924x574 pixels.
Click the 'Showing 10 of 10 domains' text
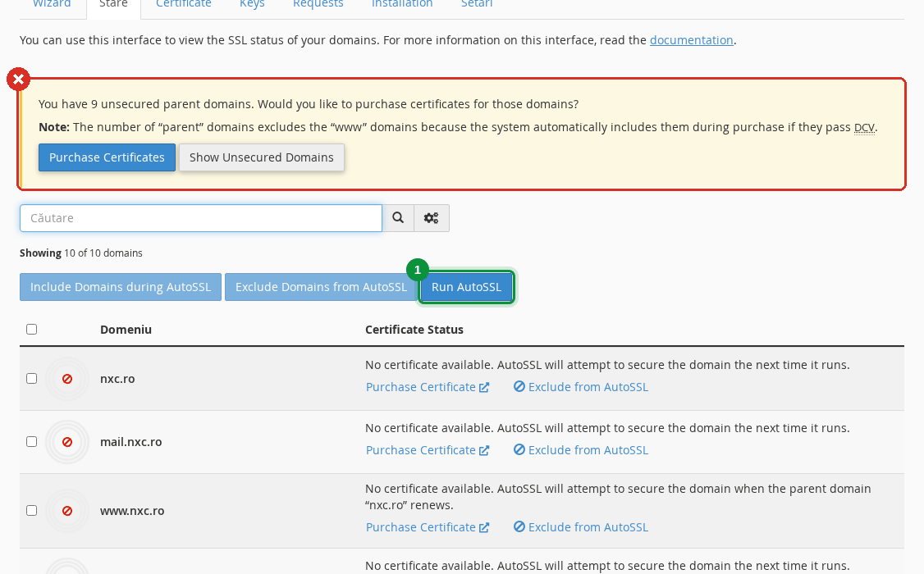80,253
